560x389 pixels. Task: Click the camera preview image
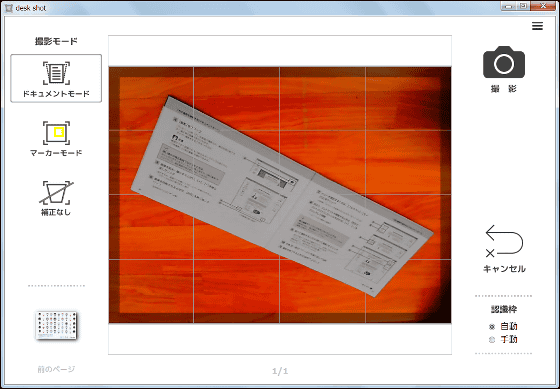click(x=280, y=195)
